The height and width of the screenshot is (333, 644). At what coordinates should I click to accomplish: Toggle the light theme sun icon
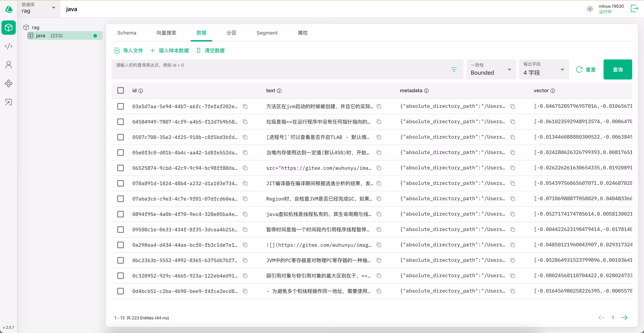point(590,9)
